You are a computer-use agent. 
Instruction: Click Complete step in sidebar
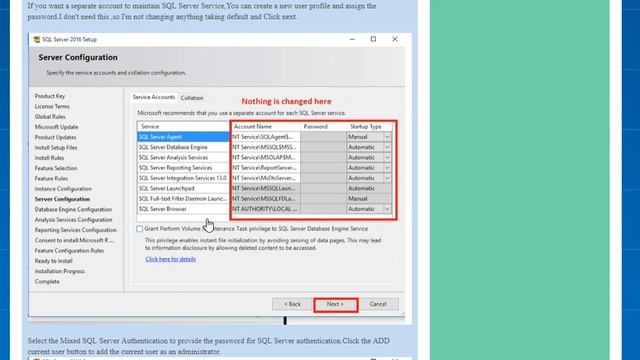47,282
